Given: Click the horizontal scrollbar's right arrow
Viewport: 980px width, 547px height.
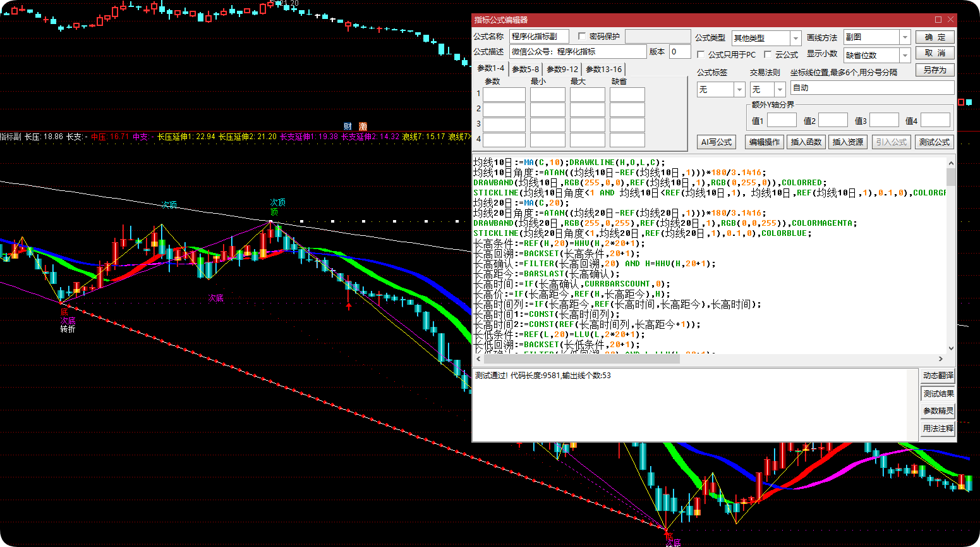Looking at the screenshot, I should [x=941, y=359].
